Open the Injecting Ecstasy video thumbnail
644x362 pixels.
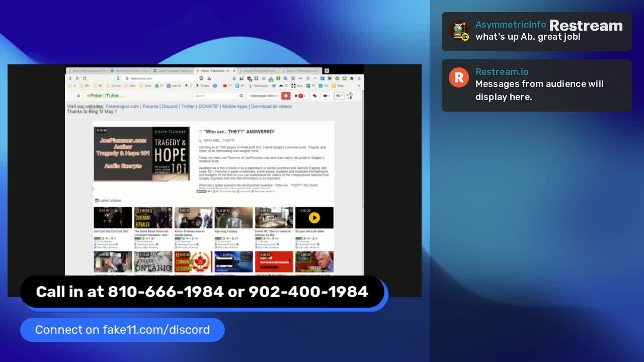coord(233,218)
